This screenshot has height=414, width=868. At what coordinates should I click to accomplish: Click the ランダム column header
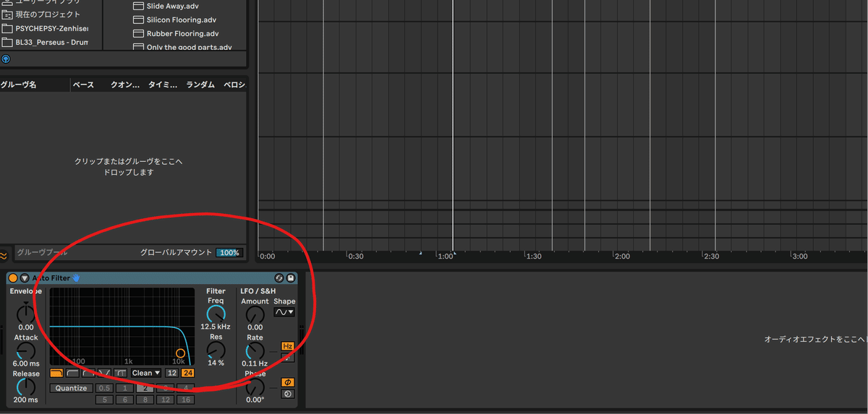tap(200, 85)
